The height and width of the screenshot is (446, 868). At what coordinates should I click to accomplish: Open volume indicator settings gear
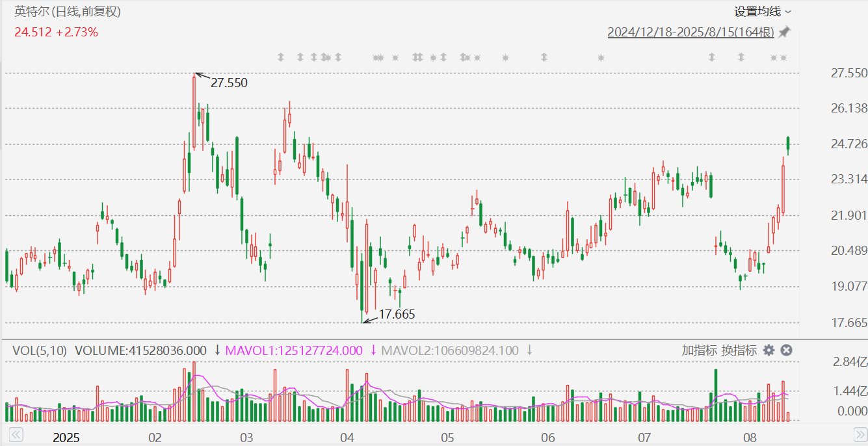(x=769, y=350)
